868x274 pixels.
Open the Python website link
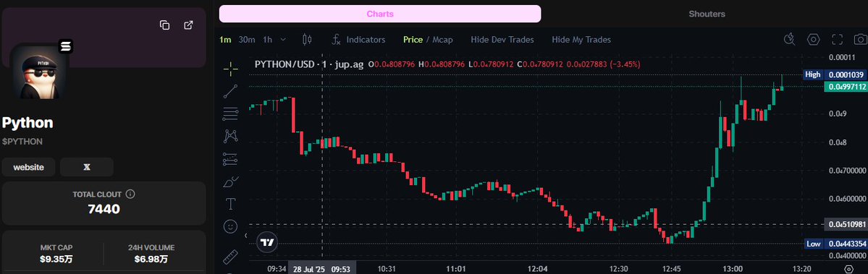coord(29,167)
